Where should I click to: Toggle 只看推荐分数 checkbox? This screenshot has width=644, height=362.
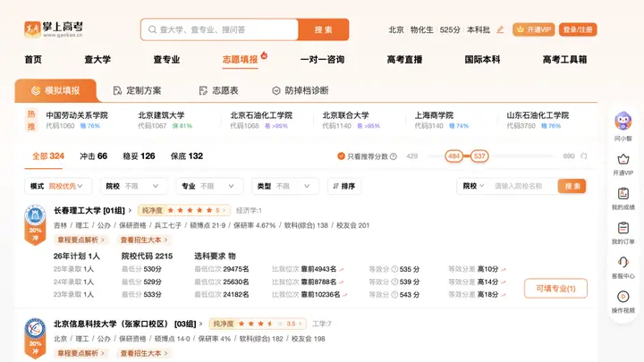[341, 156]
